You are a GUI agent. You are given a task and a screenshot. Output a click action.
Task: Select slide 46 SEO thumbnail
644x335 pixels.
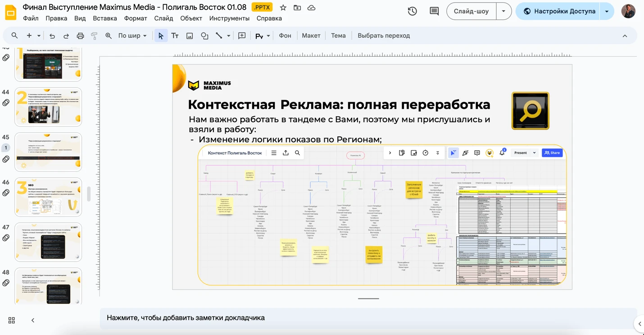pos(48,197)
